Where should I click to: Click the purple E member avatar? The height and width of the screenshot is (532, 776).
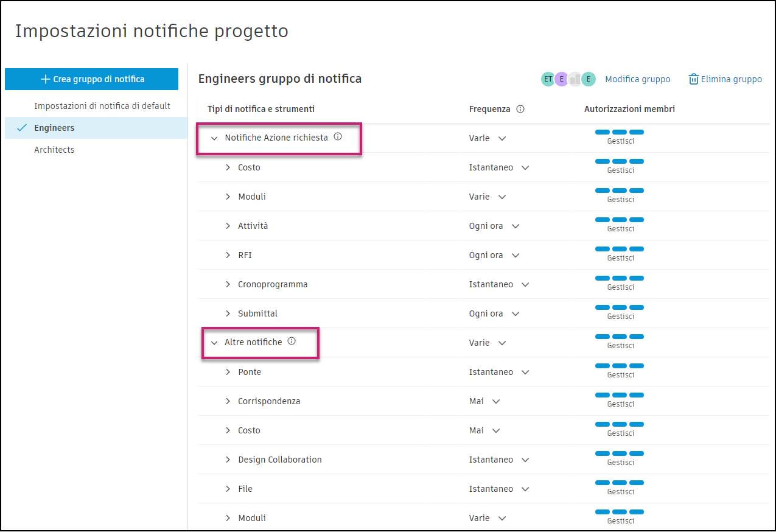click(561, 79)
